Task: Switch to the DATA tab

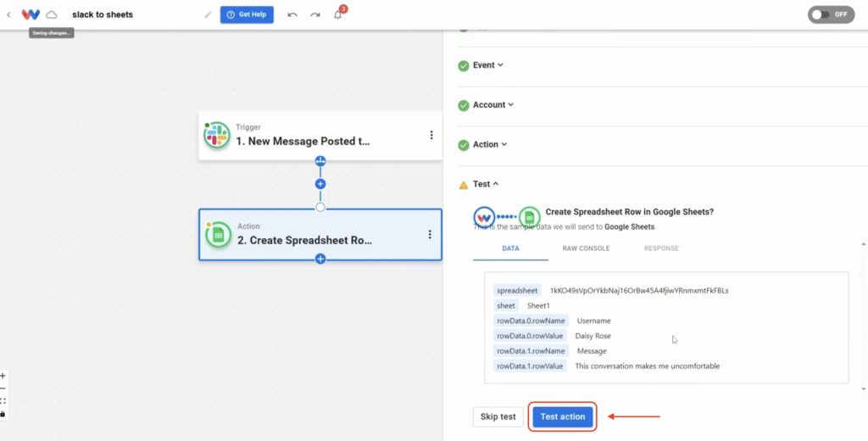Action: coord(510,248)
